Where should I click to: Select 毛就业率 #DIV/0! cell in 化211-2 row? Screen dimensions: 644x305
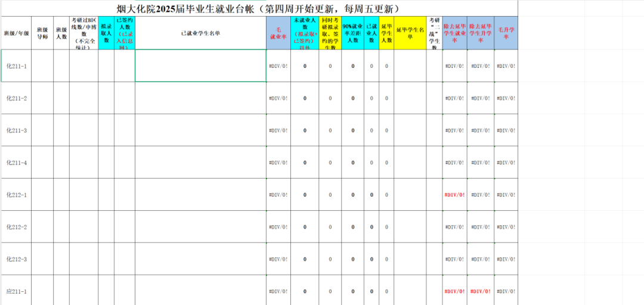pyautogui.click(x=278, y=98)
